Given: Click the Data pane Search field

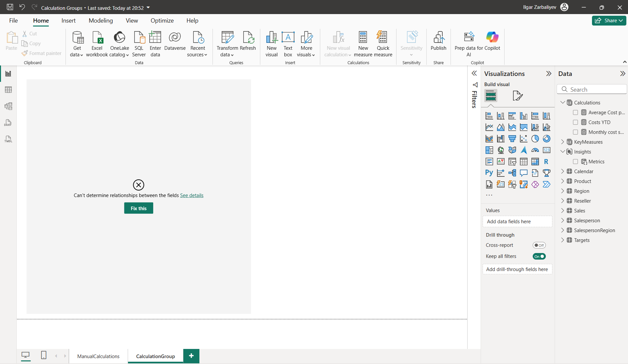Looking at the screenshot, I should pyautogui.click(x=592, y=89).
